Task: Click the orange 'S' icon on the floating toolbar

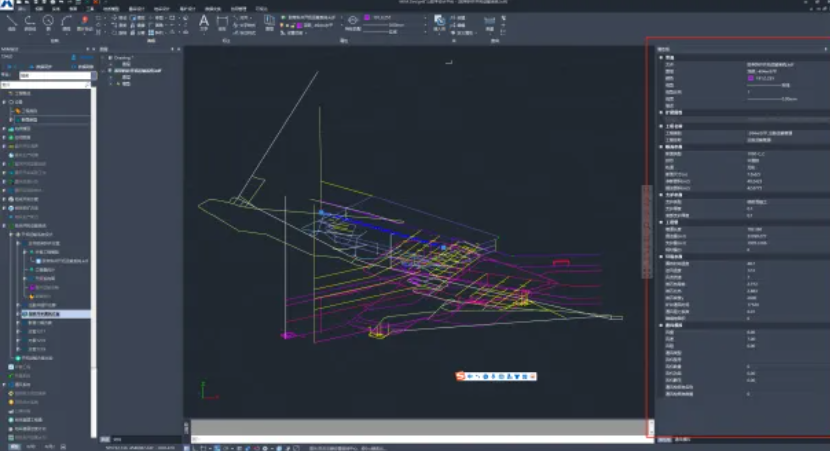Action: [459, 376]
